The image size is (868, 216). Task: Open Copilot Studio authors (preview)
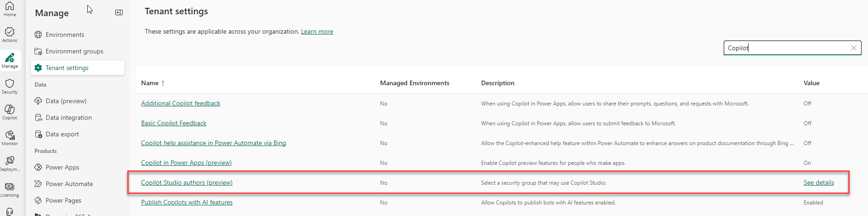[187, 183]
